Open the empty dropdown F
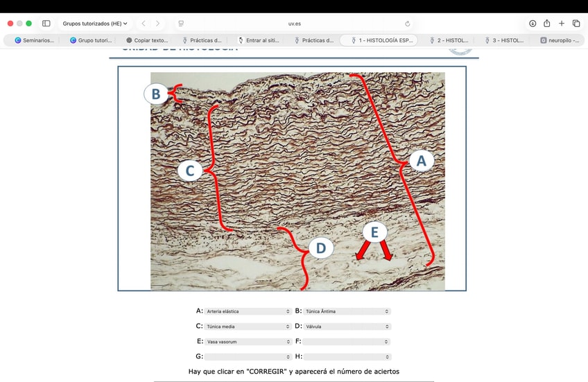The image size is (588, 382). (x=347, y=341)
